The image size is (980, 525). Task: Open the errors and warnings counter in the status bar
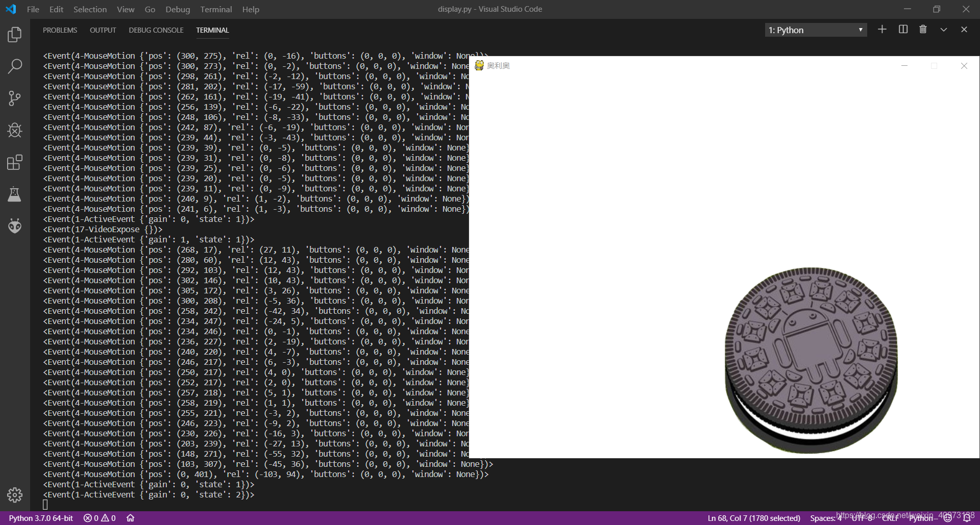click(100, 518)
